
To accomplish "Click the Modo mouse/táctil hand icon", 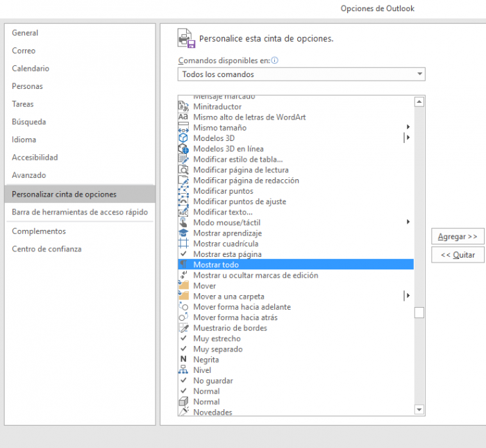I will click(x=183, y=222).
